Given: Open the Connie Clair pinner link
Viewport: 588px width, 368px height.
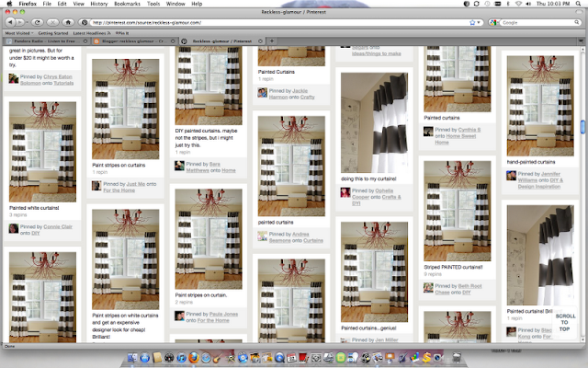Looking at the screenshot, I should click(x=58, y=226).
